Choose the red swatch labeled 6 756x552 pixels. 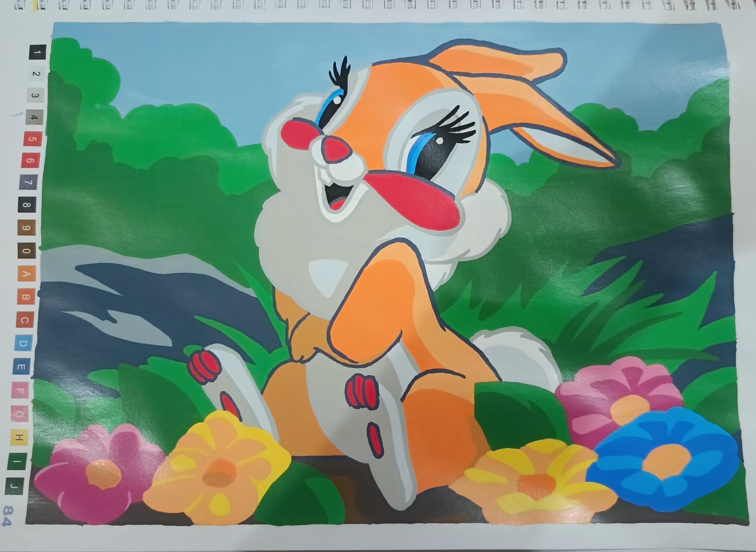tap(30, 161)
